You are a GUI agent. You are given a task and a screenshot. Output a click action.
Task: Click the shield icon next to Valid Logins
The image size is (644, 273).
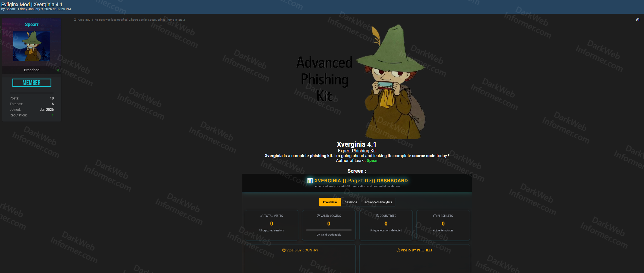318,216
